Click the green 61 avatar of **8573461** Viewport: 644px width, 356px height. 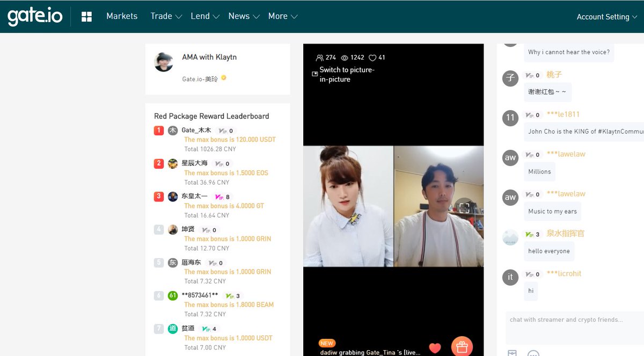(x=173, y=295)
